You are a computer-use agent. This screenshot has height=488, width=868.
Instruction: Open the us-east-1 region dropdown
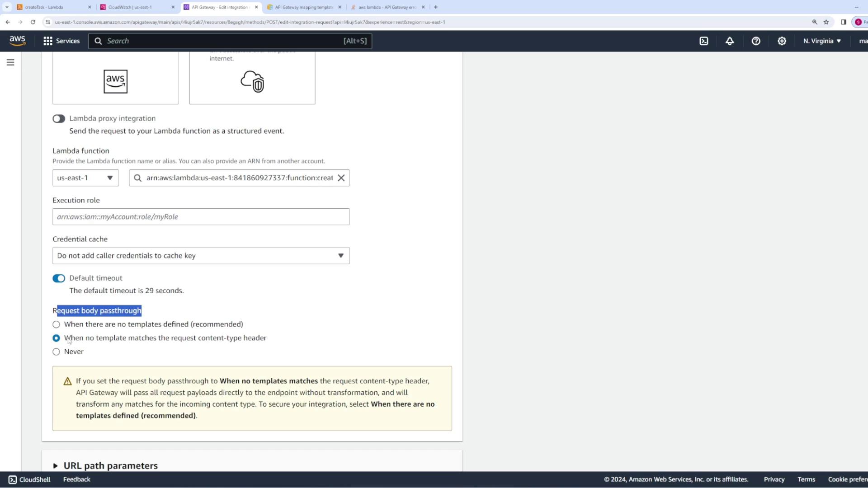pyautogui.click(x=85, y=178)
